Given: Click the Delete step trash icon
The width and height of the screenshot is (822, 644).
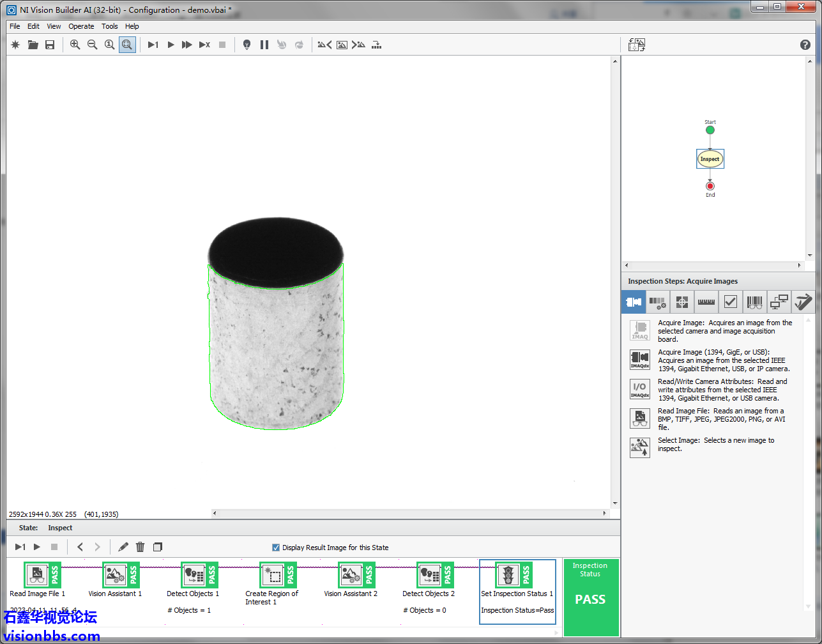Looking at the screenshot, I should pos(141,547).
